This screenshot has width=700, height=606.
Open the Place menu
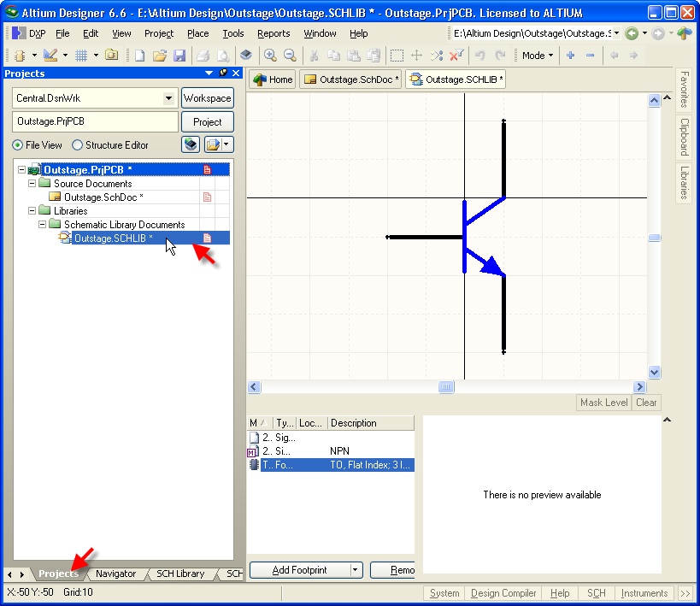coord(197,33)
